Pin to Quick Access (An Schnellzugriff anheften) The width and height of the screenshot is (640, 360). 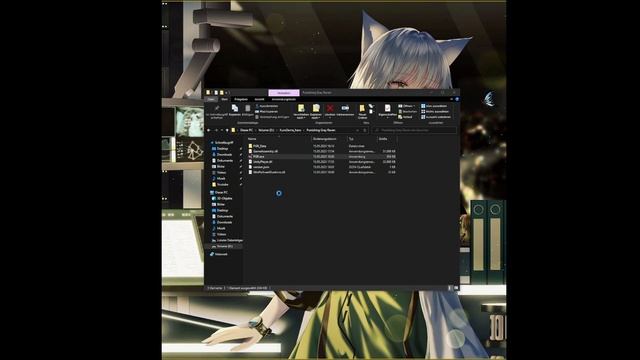[217, 112]
